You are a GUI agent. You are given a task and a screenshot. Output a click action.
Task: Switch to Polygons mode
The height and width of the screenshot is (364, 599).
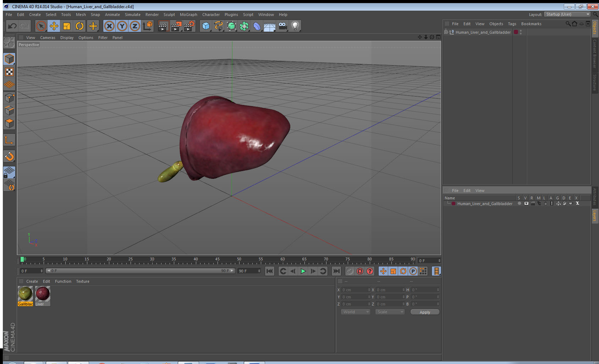click(9, 123)
